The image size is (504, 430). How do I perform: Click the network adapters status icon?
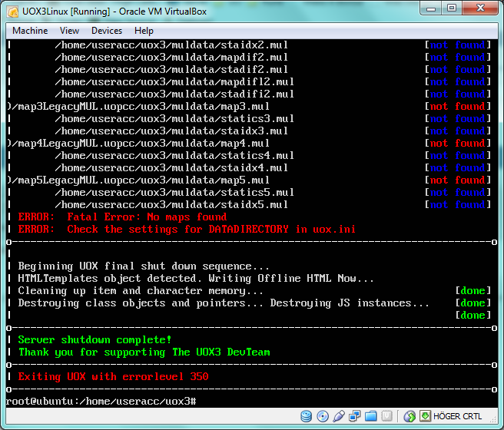(354, 416)
